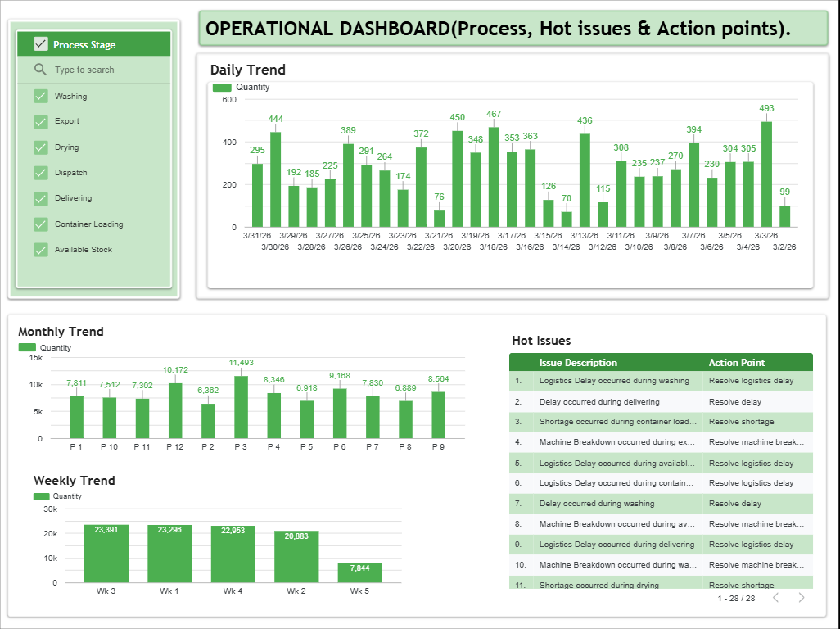This screenshot has height=629, width=840.
Task: Disable the Drying checkbox in the slicer
Action: point(40,147)
